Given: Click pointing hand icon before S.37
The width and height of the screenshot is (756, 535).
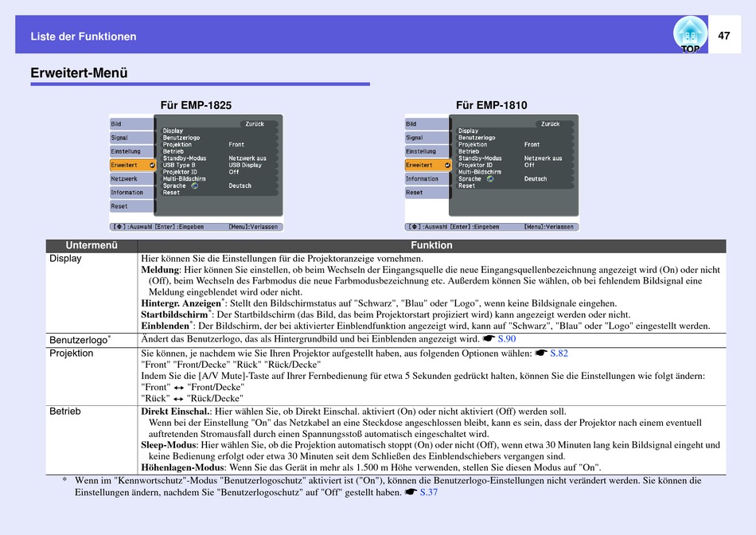Looking at the screenshot, I should (x=411, y=492).
